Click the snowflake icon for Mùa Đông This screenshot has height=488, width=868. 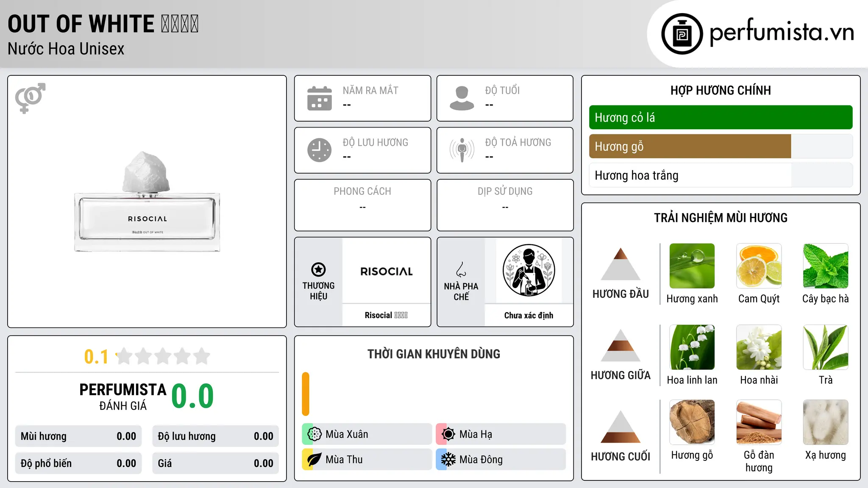click(448, 460)
